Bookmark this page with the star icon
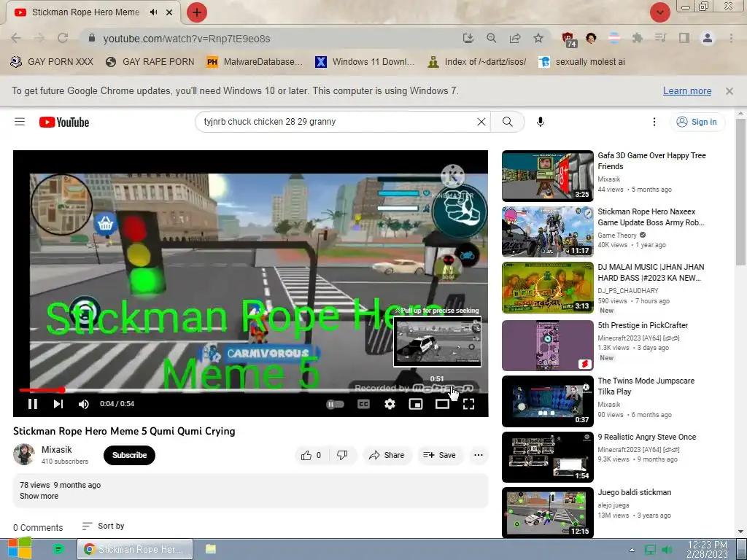The width and height of the screenshot is (747, 560). [x=538, y=38]
